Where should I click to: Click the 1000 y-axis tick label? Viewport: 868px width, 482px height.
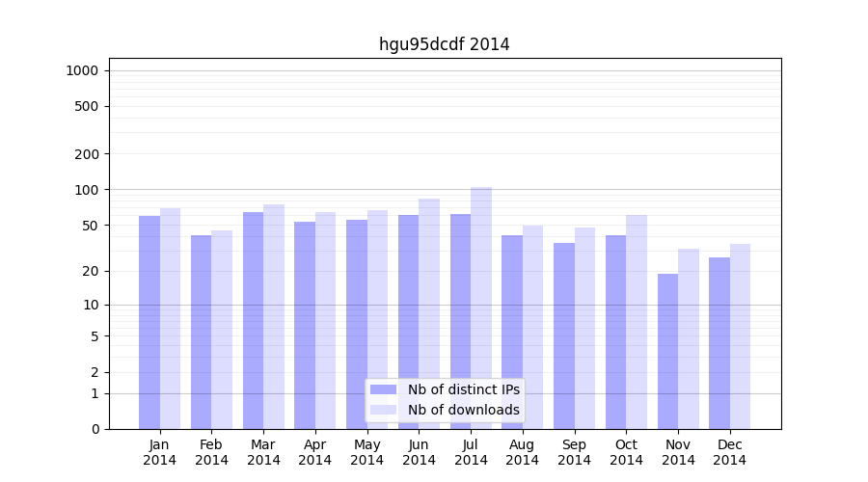(x=82, y=70)
